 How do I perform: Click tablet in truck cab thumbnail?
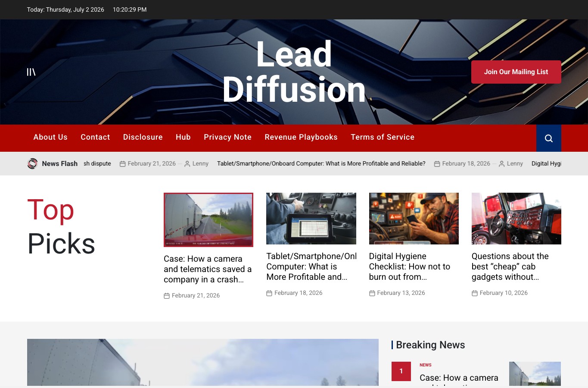(311, 219)
